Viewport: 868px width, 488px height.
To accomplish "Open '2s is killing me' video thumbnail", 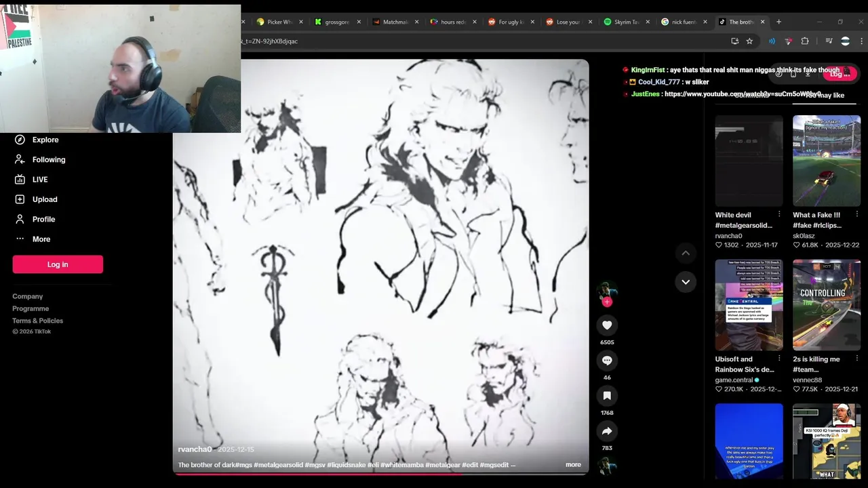I will 827,305.
